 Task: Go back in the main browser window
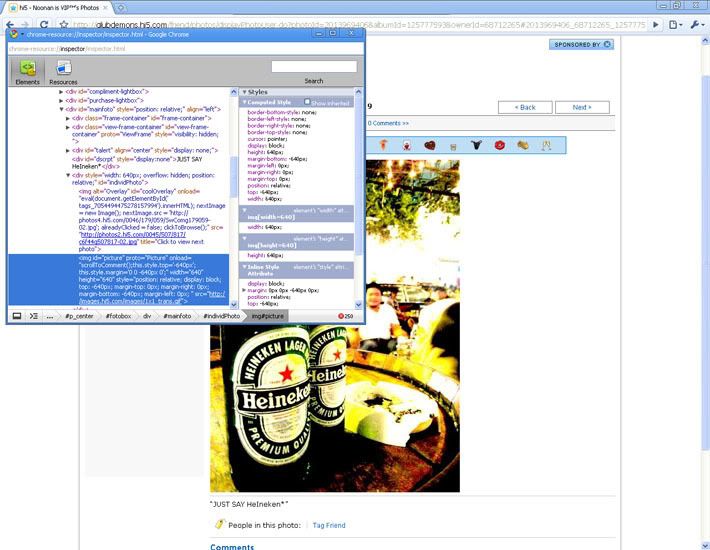tap(10, 25)
